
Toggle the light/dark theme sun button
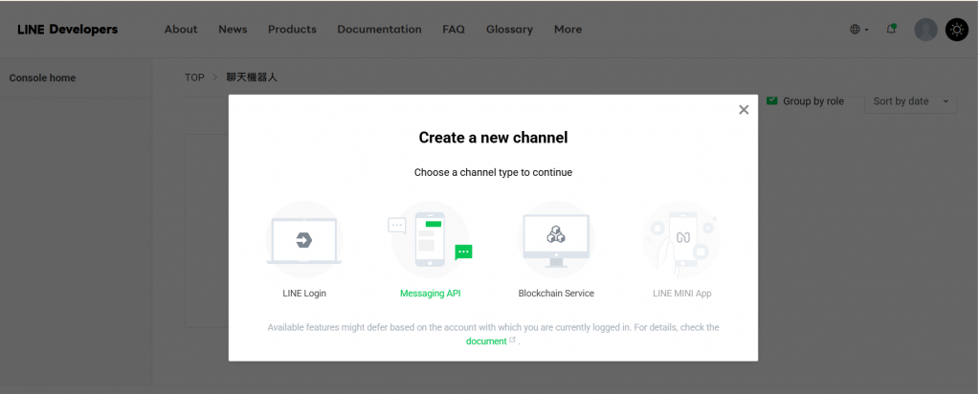[957, 30]
